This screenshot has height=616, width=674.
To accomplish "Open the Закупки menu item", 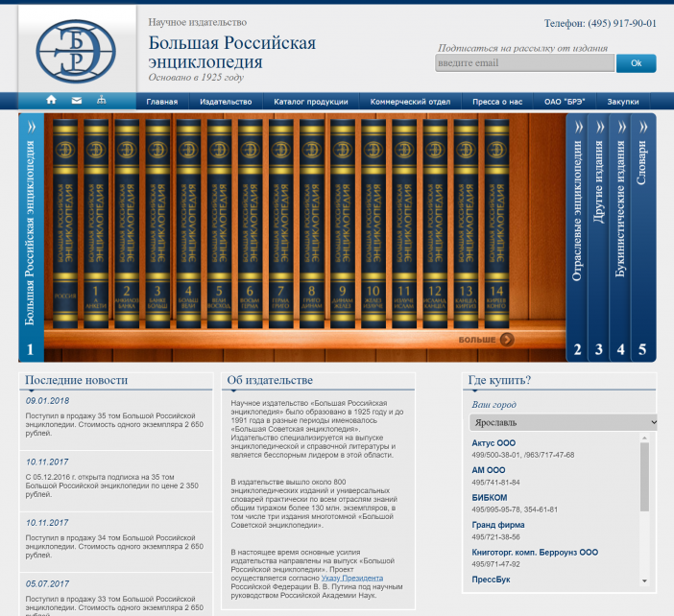I will pyautogui.click(x=623, y=102).
